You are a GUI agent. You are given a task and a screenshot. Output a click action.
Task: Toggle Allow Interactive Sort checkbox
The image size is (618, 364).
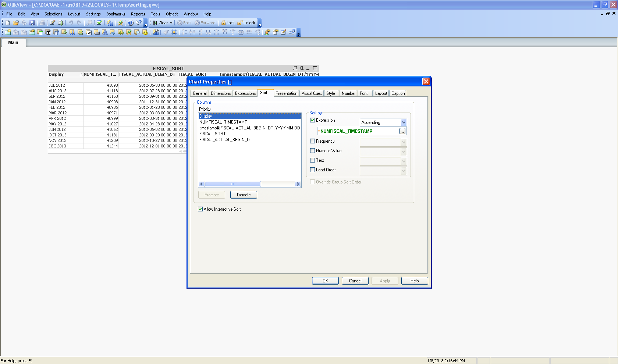coord(200,209)
